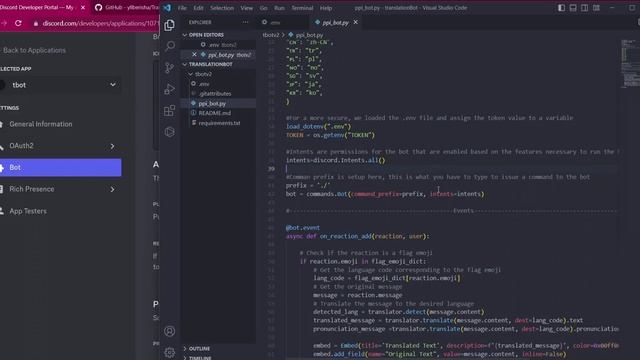Select the ppi_bot.py editor tab
The width and height of the screenshot is (640, 360).
335,23
